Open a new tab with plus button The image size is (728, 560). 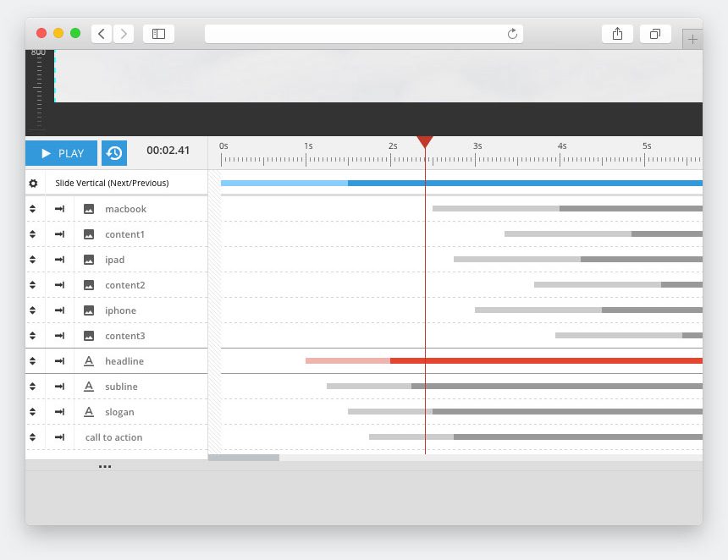pos(692,40)
